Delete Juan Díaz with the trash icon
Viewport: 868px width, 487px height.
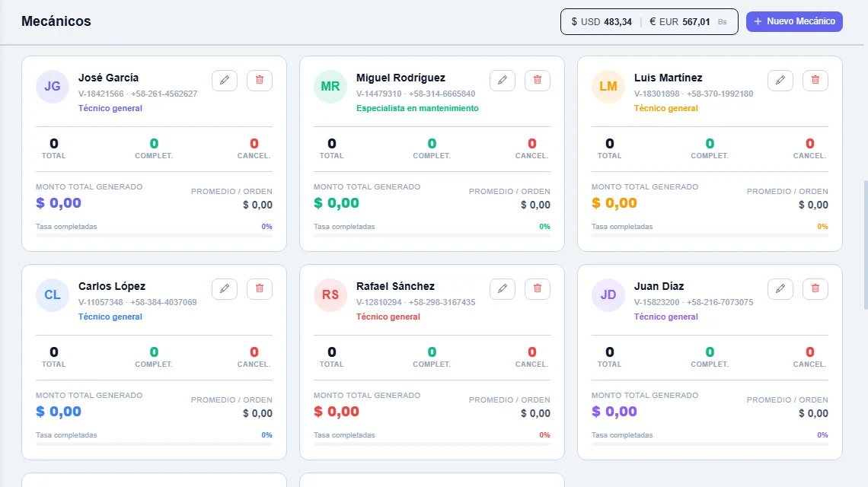click(815, 289)
